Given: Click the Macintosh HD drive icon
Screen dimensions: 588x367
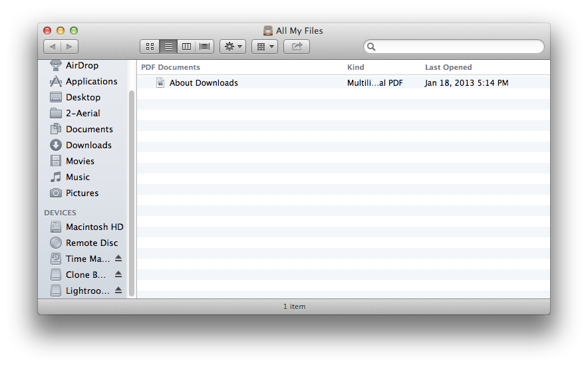Looking at the screenshot, I should click(x=56, y=227).
